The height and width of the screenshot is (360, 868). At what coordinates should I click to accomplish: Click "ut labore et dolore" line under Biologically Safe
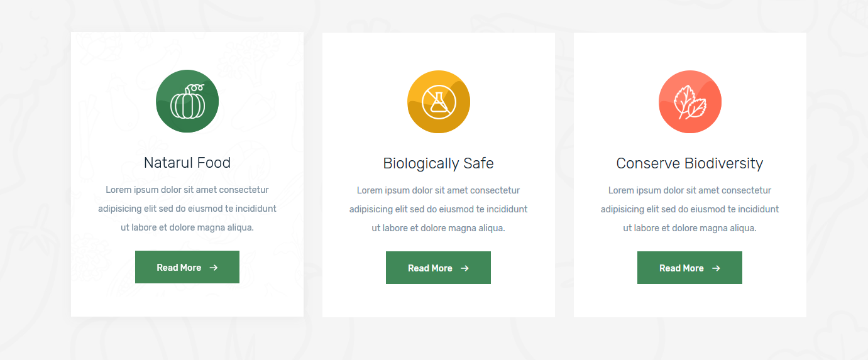pyautogui.click(x=438, y=228)
